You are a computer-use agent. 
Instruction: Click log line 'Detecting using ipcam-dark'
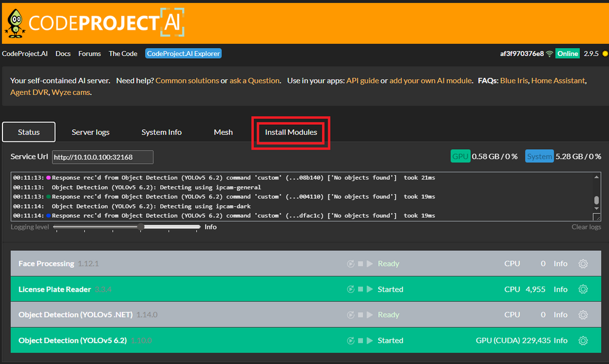[132, 206]
